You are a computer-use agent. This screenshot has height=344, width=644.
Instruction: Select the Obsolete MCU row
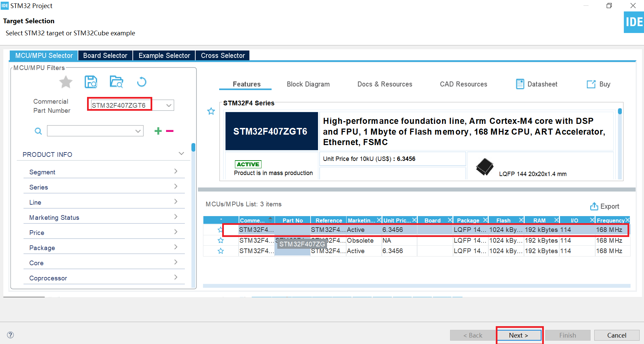click(417, 240)
